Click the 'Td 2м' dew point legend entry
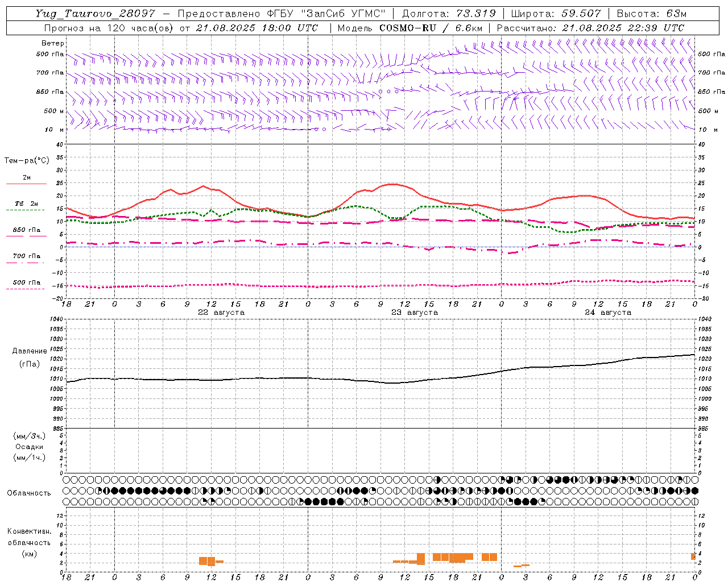Image resolution: width=728 pixels, height=582 pixels. 27,203
